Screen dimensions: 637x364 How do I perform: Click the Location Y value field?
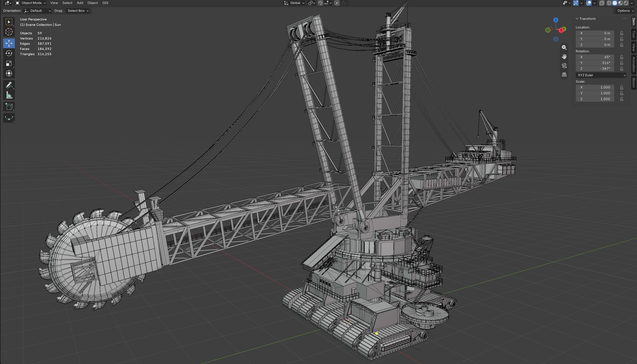[594, 39]
